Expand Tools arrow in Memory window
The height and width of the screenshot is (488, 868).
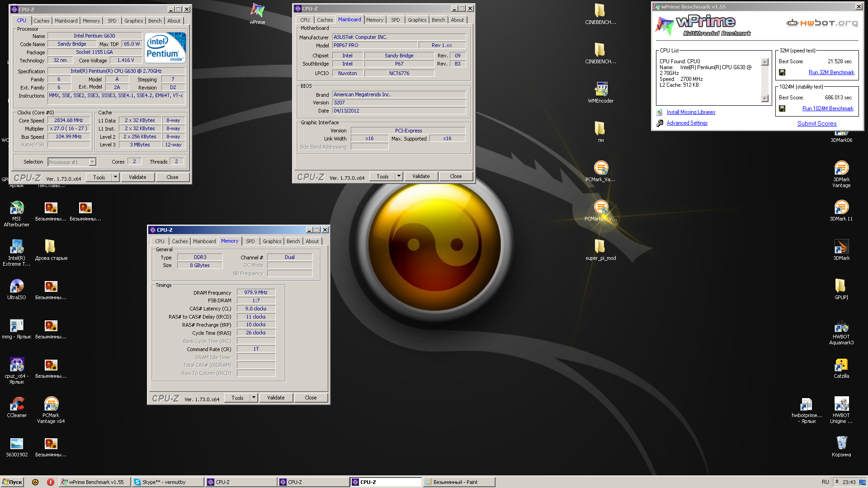(x=254, y=398)
